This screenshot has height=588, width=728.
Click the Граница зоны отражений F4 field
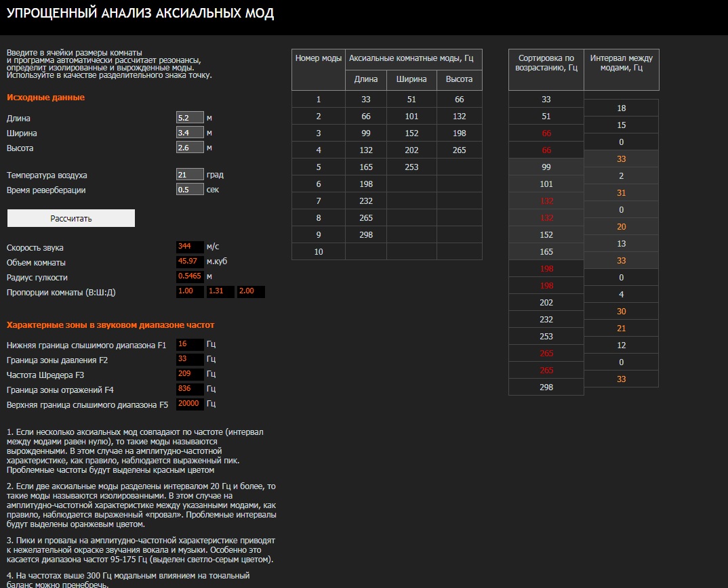[x=190, y=390]
